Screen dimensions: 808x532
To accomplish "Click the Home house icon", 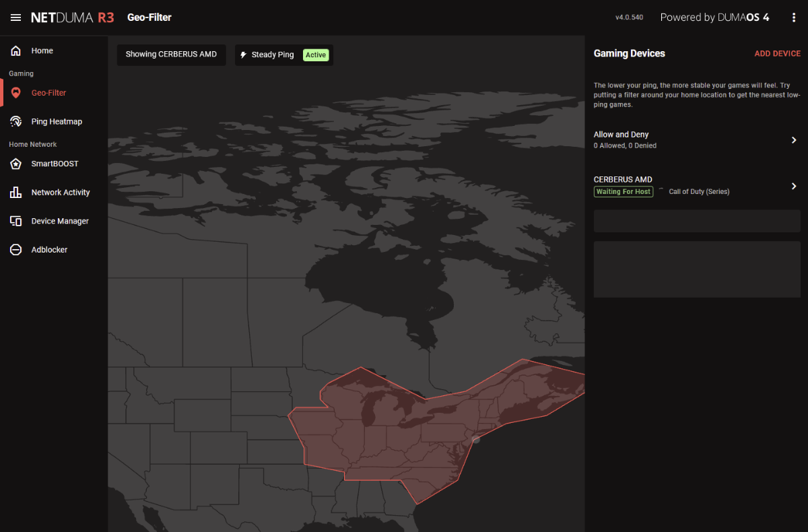I will pos(15,51).
